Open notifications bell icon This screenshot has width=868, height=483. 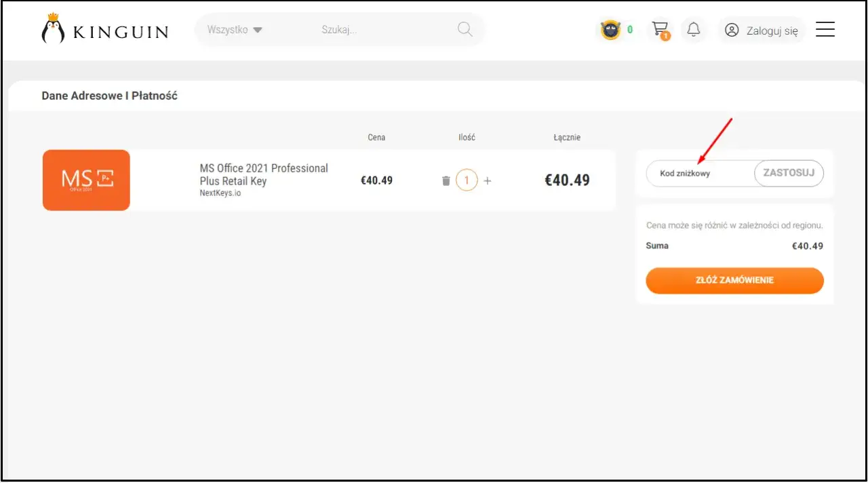click(x=693, y=30)
